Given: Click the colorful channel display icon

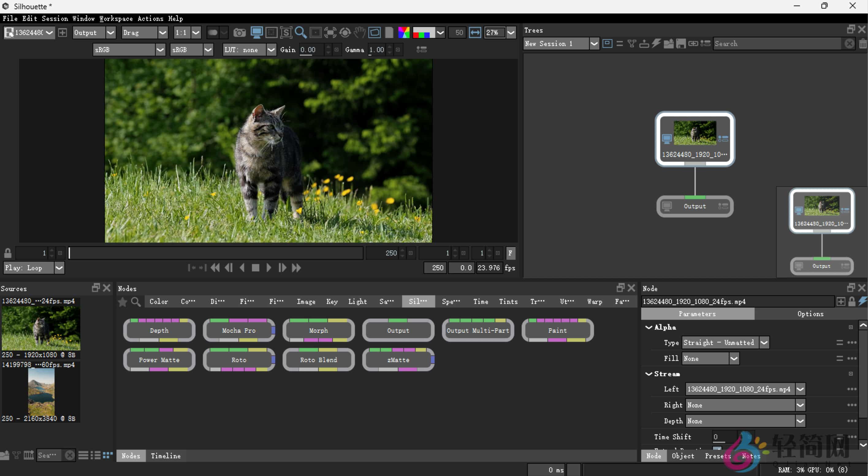Looking at the screenshot, I should 403,33.
